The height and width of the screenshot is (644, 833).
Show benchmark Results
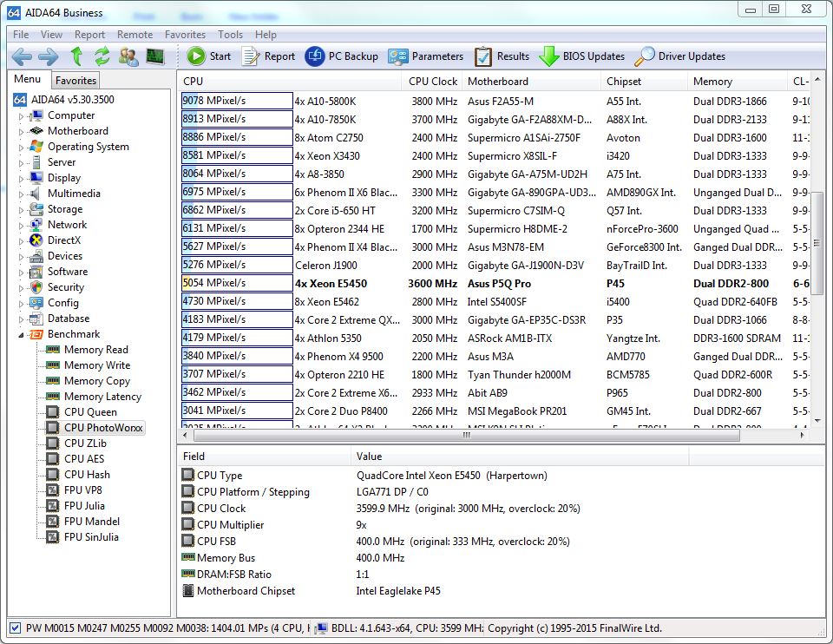[x=502, y=56]
